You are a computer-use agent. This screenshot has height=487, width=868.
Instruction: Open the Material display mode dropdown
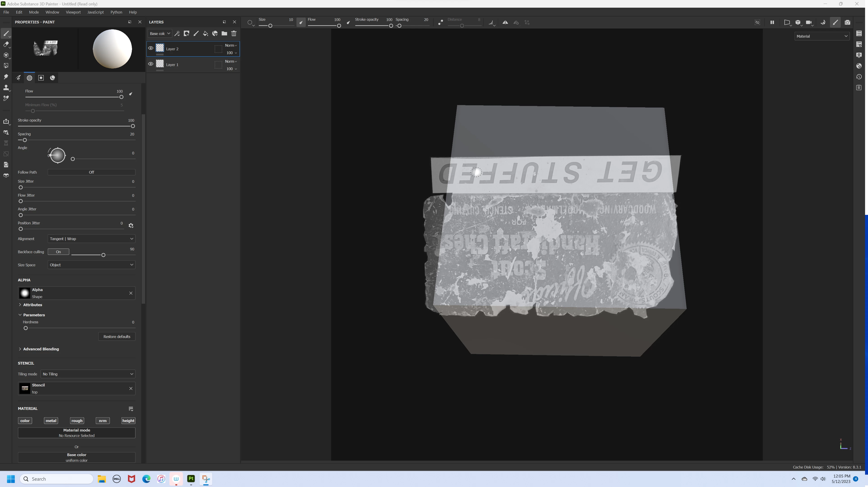822,36
